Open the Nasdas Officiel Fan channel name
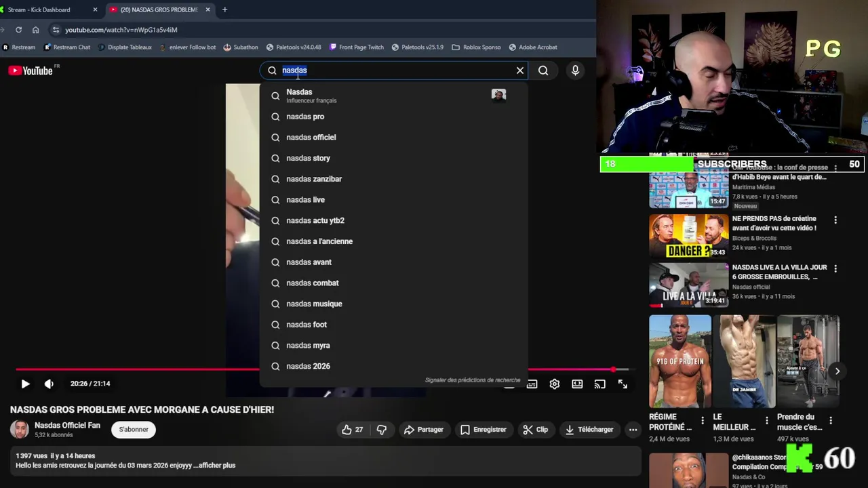Screen dimensions: 868x488 pyautogui.click(x=67, y=425)
